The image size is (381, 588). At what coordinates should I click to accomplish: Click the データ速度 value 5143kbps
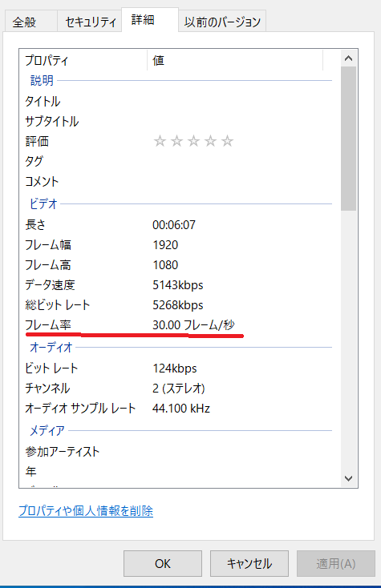[x=177, y=285]
